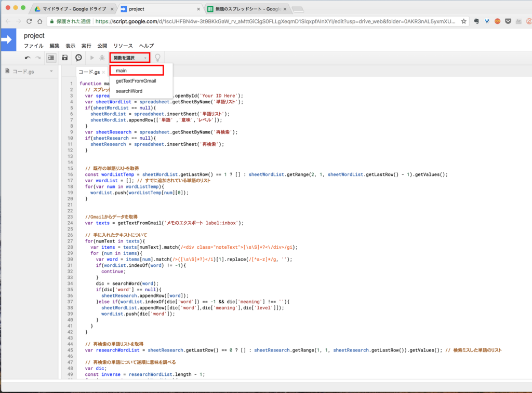Undo the last edit in toolbar
532x393 pixels.
(28, 58)
